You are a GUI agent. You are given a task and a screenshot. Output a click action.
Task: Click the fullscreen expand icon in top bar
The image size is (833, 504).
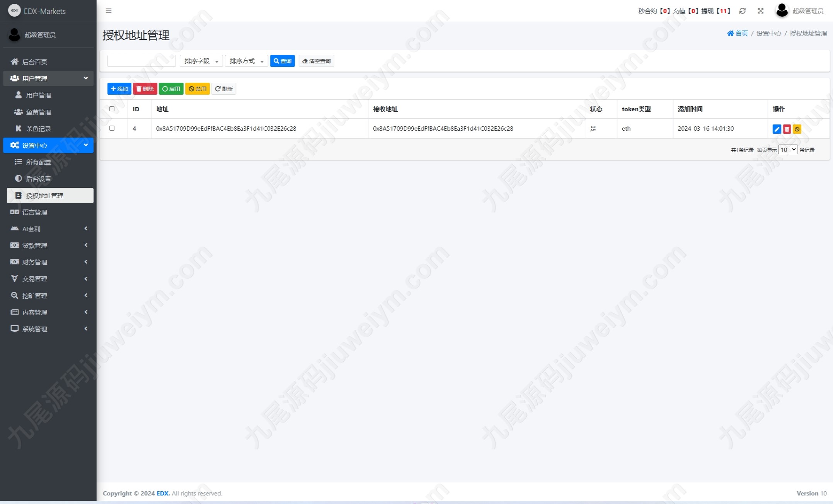click(760, 11)
